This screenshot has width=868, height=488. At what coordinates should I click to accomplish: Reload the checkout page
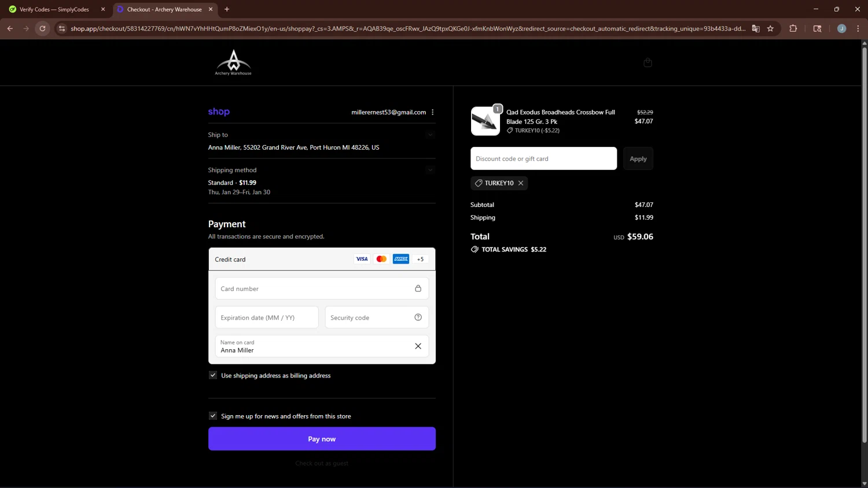point(42,28)
